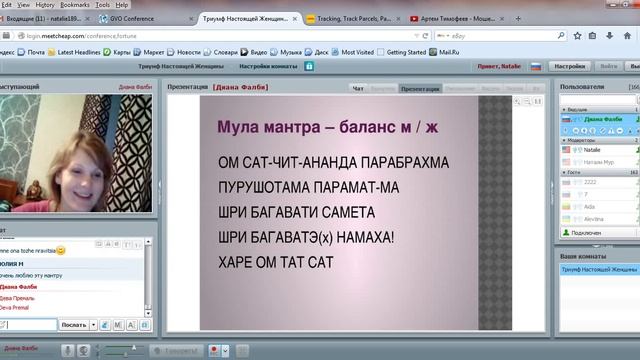Switch to Артем Тимофеев YouTube tab
The width and height of the screenshot is (640, 360).
[x=457, y=19]
